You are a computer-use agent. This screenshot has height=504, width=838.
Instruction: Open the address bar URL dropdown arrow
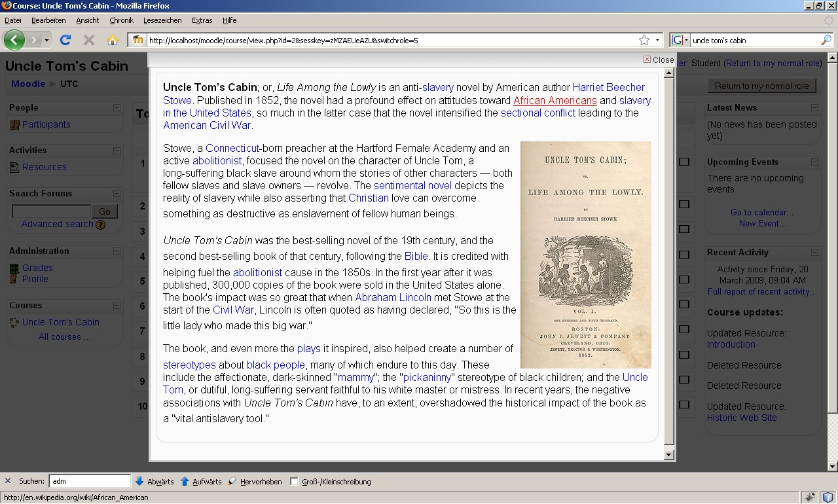658,40
